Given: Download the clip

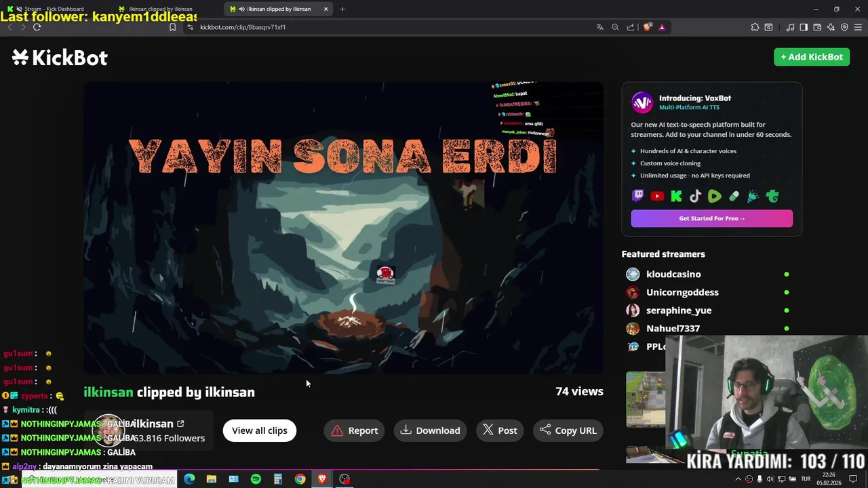Looking at the screenshot, I should [431, 430].
